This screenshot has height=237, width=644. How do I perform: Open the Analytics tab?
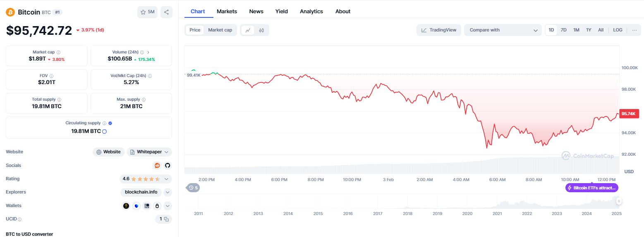[311, 12]
